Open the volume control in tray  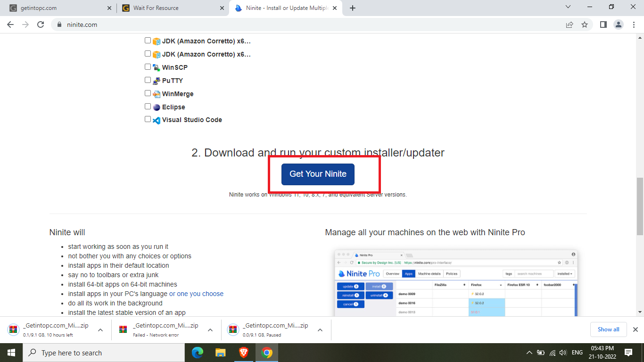click(x=562, y=353)
